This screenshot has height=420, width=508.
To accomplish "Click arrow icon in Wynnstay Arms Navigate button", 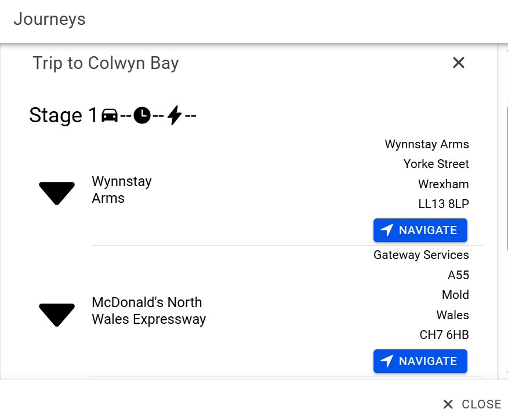I will point(387,231).
